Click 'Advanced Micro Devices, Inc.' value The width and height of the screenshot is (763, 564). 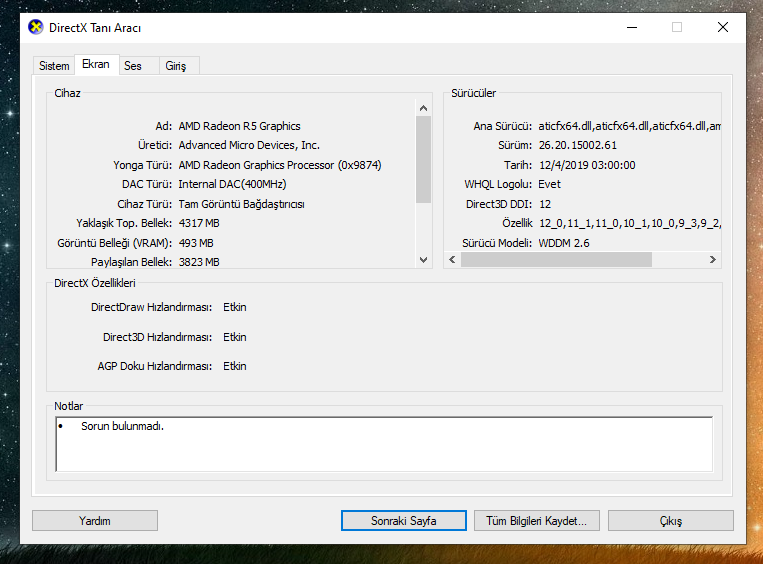(249, 145)
